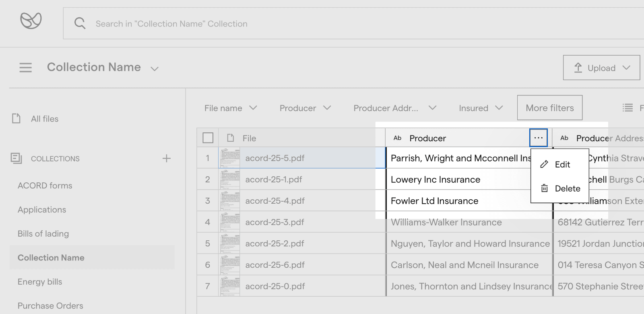This screenshot has width=644, height=314.
Task: Toggle the select-all files checkbox
Action: [x=208, y=138]
